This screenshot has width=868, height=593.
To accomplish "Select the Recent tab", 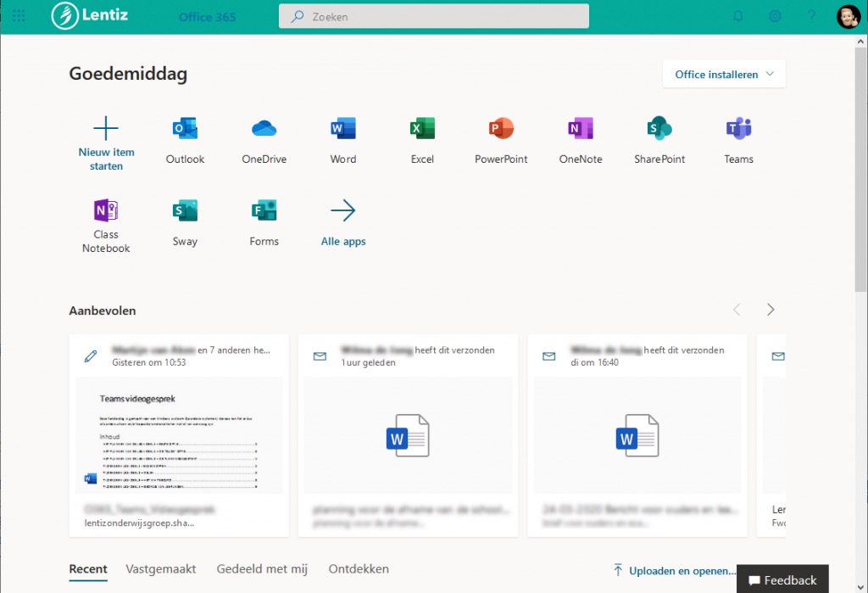I will click(x=88, y=570).
